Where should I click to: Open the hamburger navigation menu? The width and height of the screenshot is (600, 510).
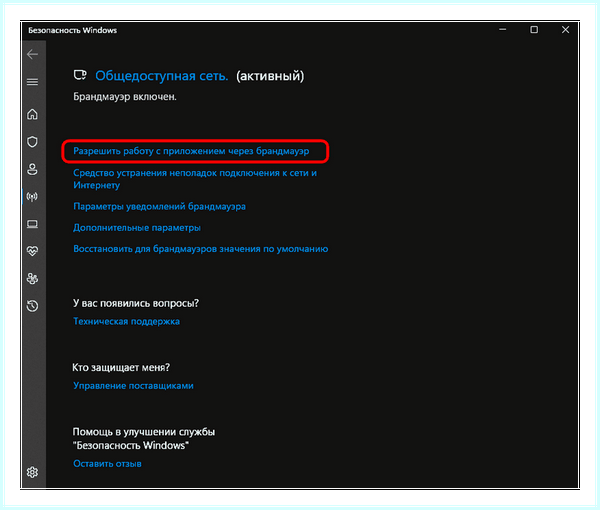point(33,82)
